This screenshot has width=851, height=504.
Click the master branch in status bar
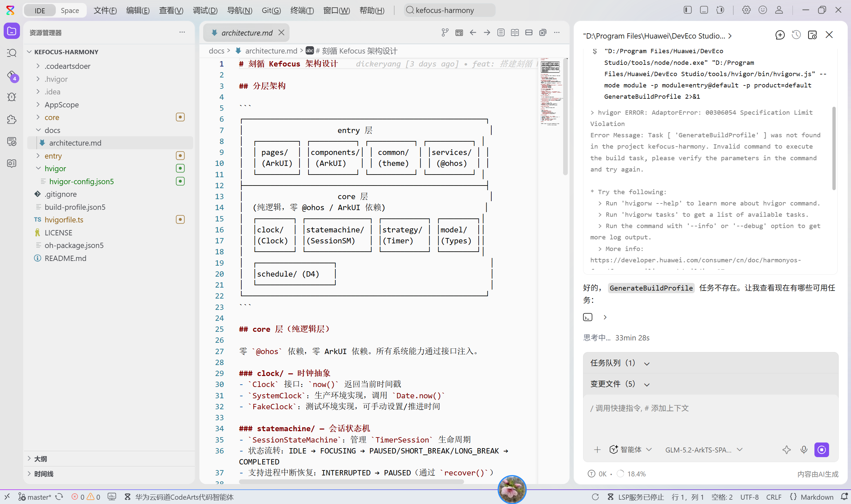coord(35,497)
